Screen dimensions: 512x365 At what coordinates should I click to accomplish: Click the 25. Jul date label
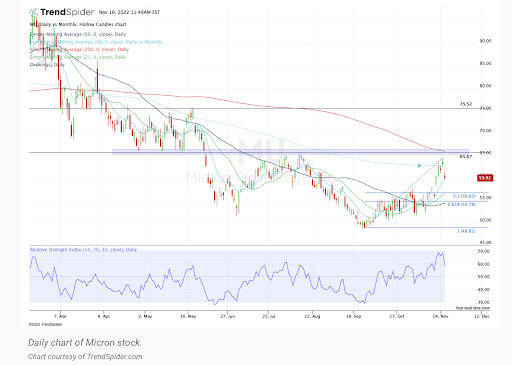click(269, 316)
